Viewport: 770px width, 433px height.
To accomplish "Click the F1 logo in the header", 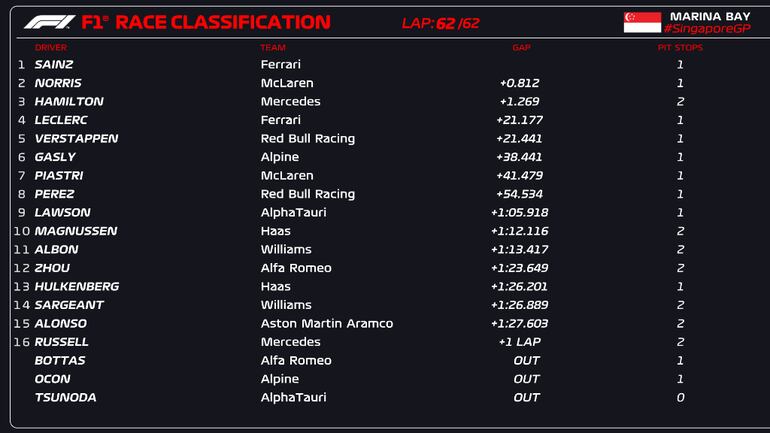I will (x=49, y=21).
